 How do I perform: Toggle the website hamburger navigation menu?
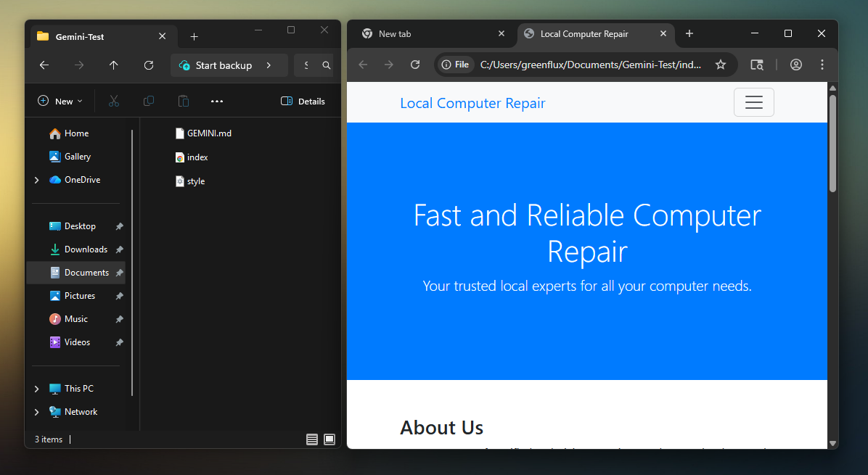pyautogui.click(x=754, y=102)
